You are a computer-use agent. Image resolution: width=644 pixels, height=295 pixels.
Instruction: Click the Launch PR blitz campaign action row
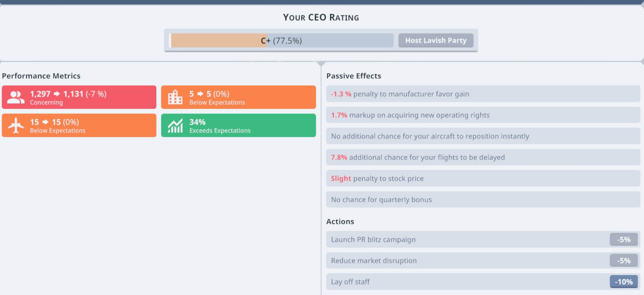pyautogui.click(x=483, y=240)
